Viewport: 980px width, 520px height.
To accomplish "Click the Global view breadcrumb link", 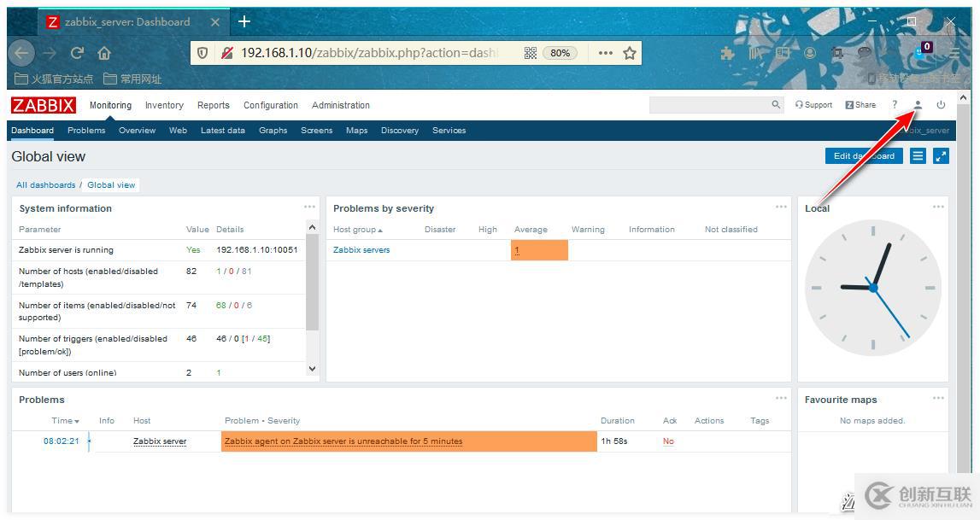I will (111, 184).
